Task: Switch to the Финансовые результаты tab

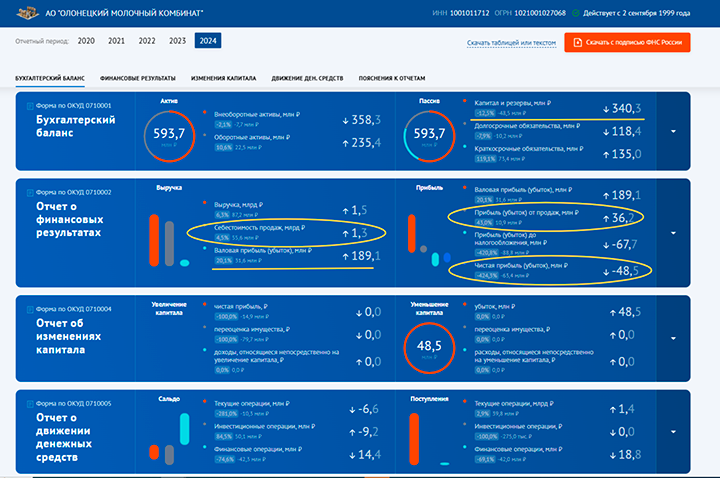Action: coord(138,78)
